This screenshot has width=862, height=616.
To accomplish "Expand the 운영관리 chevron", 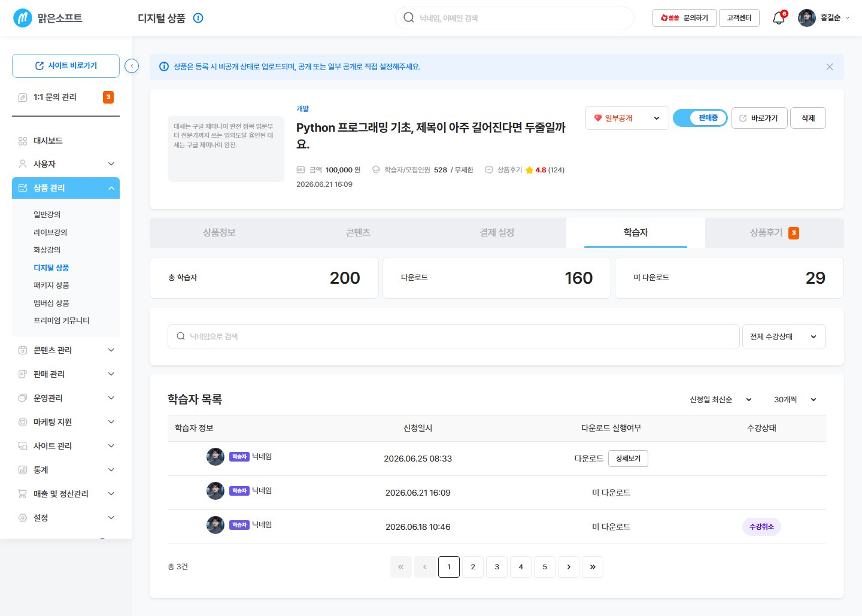I will pos(111,398).
